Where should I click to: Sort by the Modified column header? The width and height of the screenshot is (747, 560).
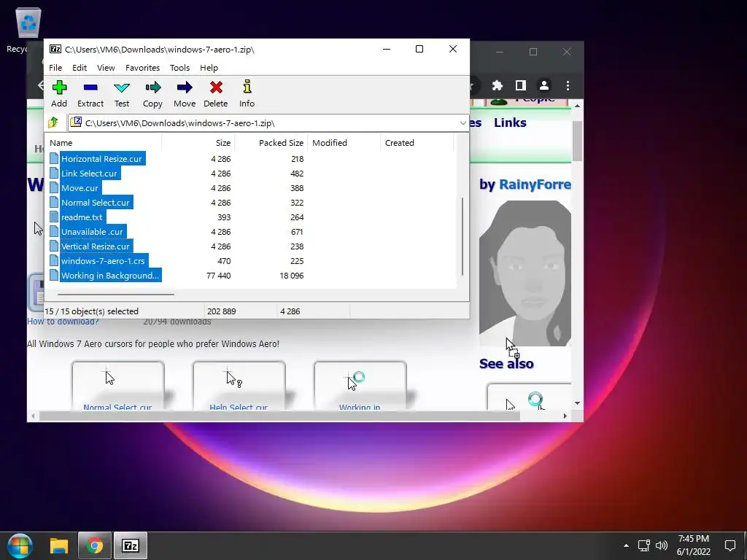coord(344,143)
